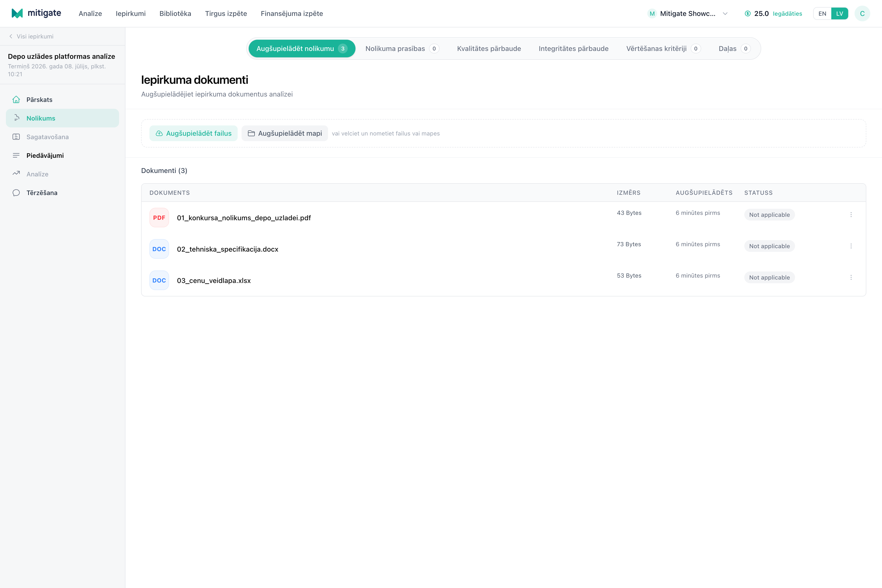Switch to Vērtēšanas kritēriji tab
The height and width of the screenshot is (588, 882).
click(663, 48)
